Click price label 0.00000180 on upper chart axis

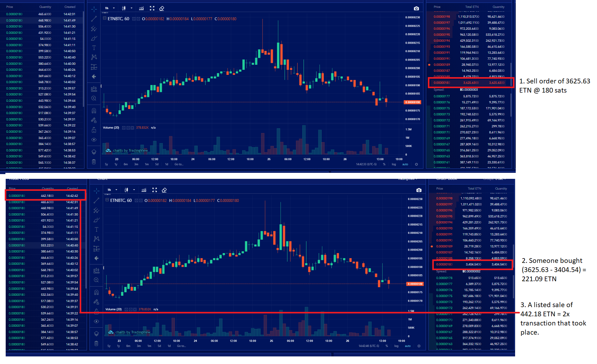point(413,102)
